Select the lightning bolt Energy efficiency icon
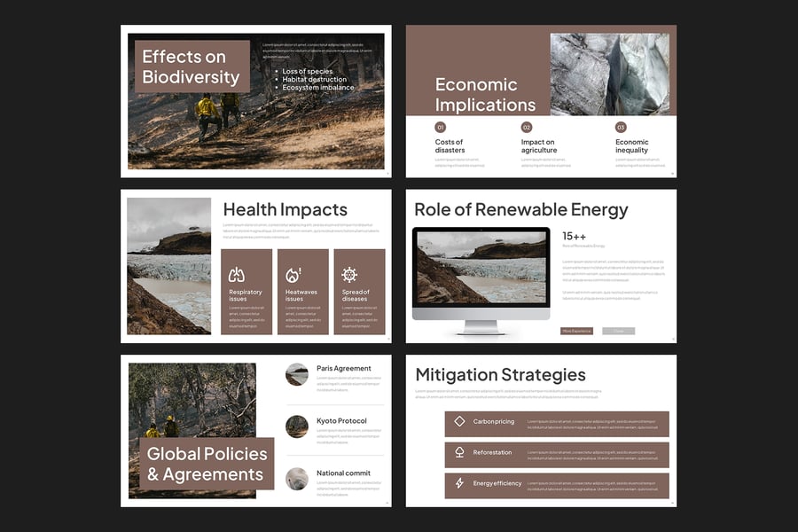 [459, 483]
